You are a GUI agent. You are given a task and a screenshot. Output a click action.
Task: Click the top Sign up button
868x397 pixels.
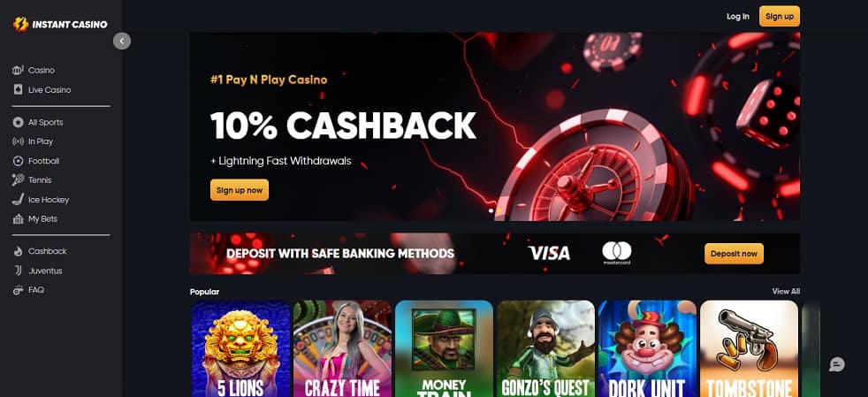(x=780, y=17)
